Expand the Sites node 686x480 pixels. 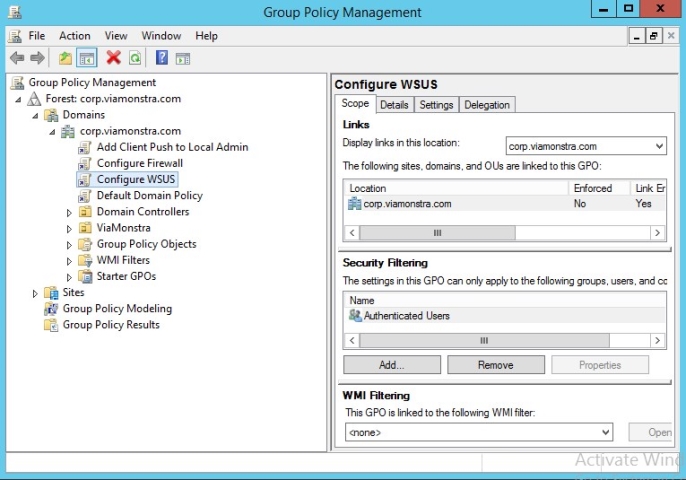click(x=36, y=293)
